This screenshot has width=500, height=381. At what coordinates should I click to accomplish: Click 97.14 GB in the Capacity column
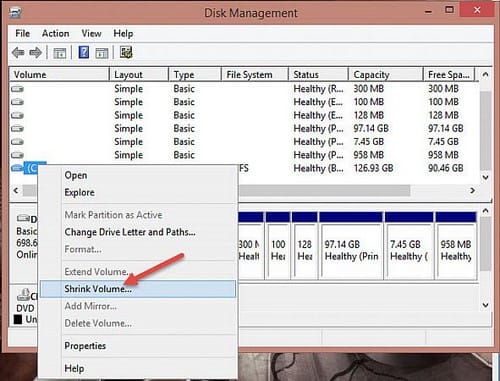tap(371, 128)
